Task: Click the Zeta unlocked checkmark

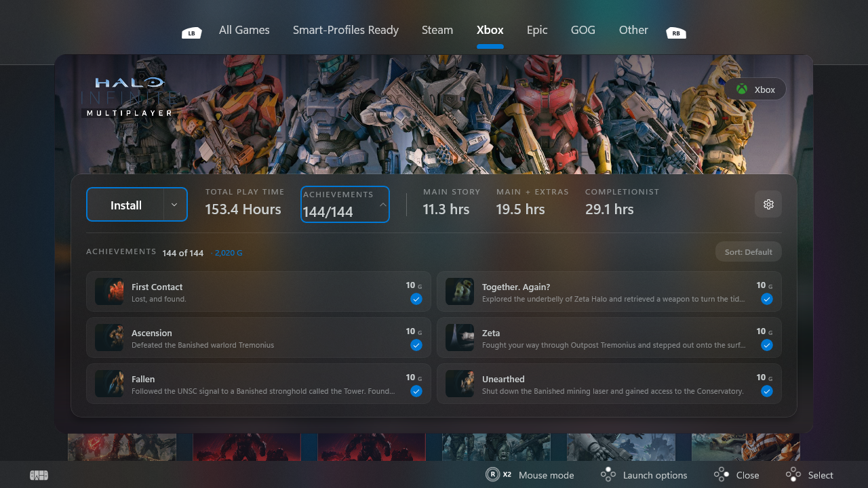Action: (767, 345)
